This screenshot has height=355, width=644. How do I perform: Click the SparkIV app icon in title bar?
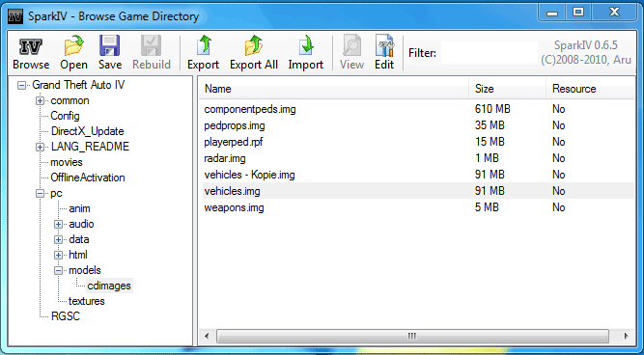click(15, 16)
